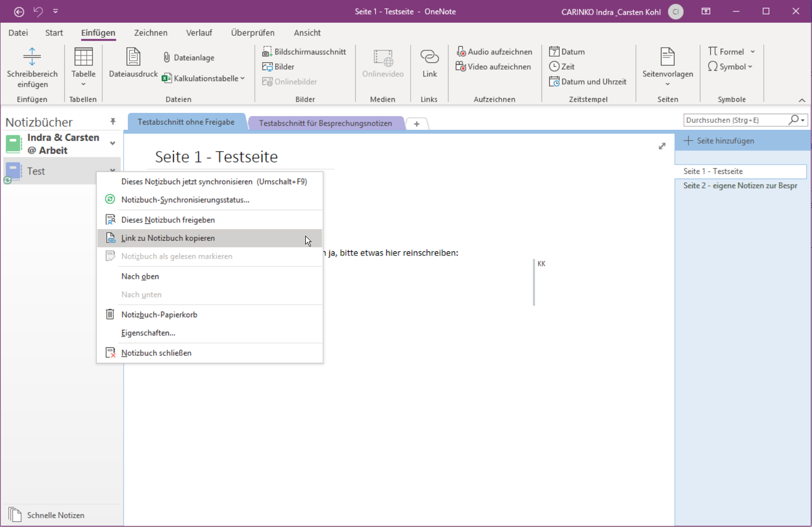Switch to the Start tab
The width and height of the screenshot is (812, 527).
tap(54, 33)
